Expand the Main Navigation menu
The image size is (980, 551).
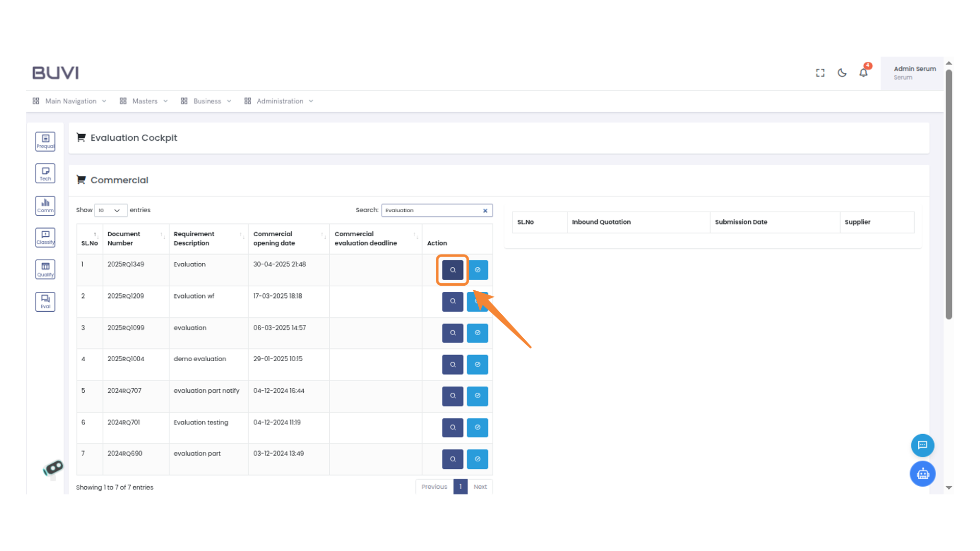(x=70, y=101)
